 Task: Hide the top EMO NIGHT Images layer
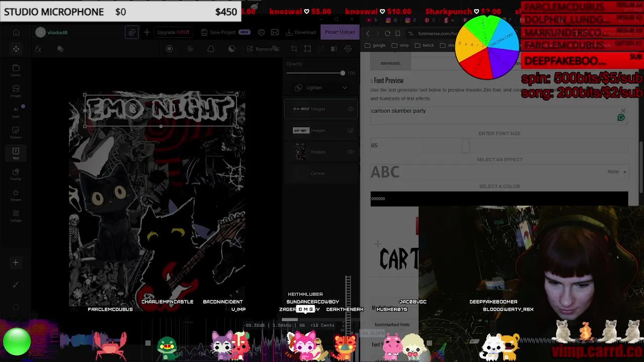pos(351,109)
